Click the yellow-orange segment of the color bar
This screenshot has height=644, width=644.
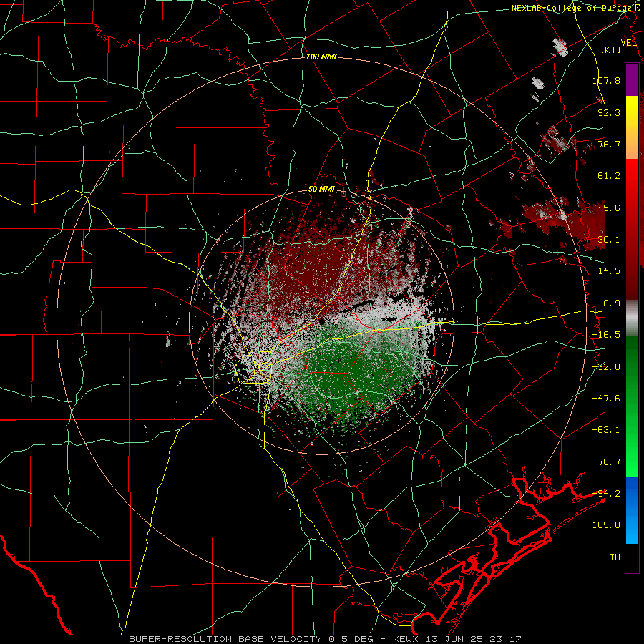(x=632, y=127)
